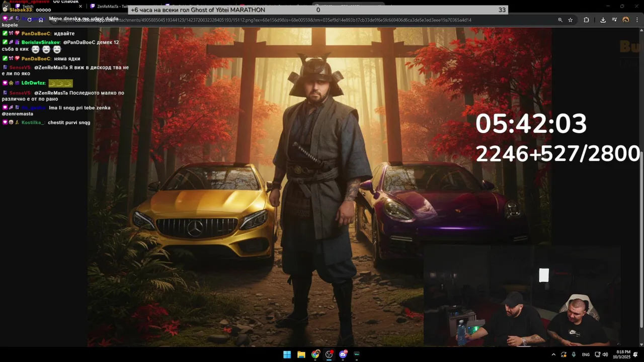This screenshot has height=362, width=644.
Task: Click the first SenseV5 chat username
Action: point(20,67)
